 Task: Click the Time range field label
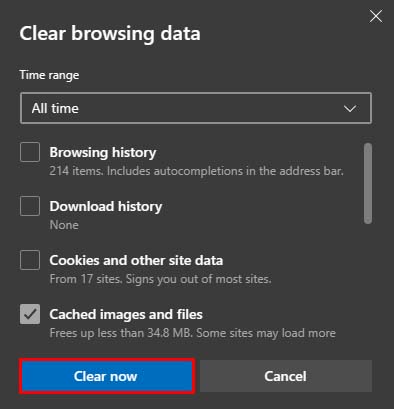pos(49,75)
